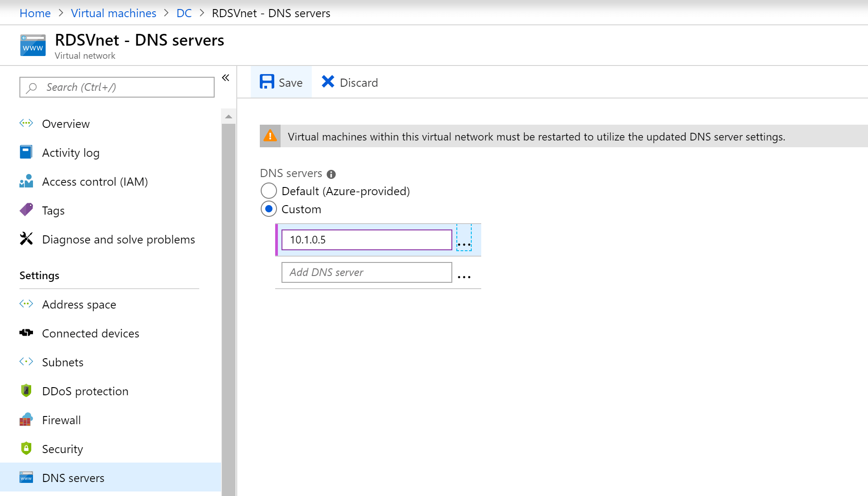Open the Tags blade
This screenshot has height=496, width=868.
click(x=53, y=210)
